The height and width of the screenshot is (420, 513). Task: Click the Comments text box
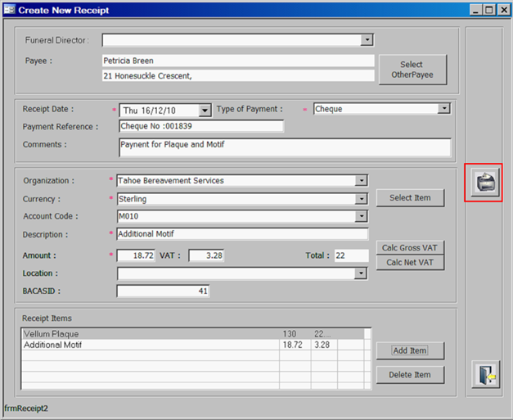[x=285, y=147]
